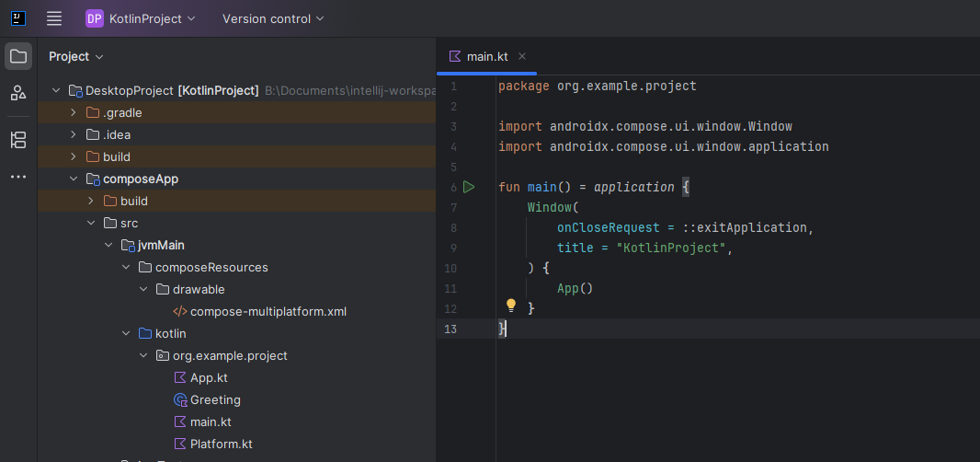
Task: Open the Structure tool window icon
Action: coord(18,140)
